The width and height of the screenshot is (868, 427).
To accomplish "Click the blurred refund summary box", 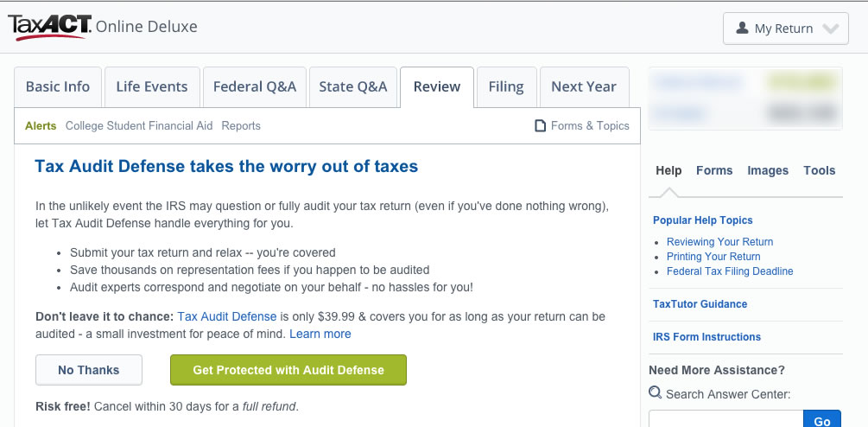I will (745, 99).
